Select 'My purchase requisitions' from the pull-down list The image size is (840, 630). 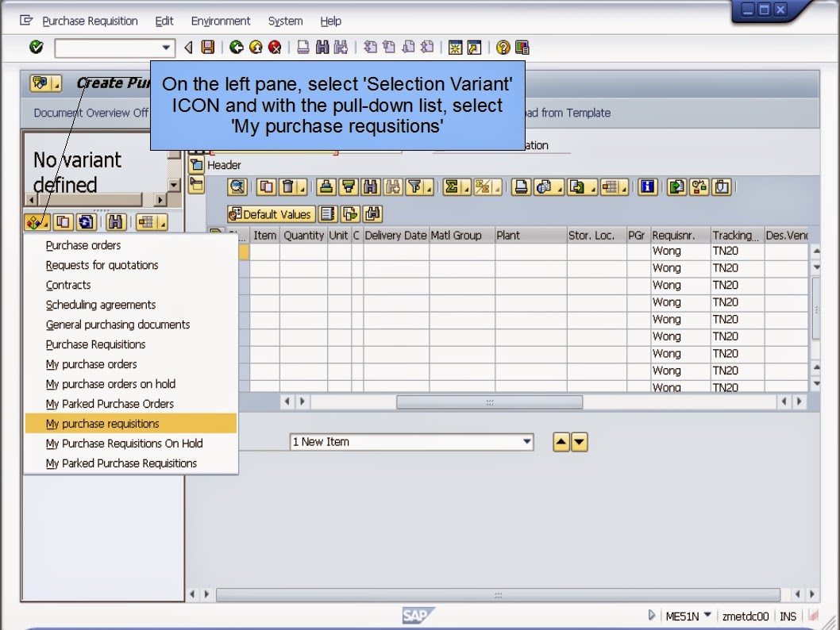tap(103, 424)
